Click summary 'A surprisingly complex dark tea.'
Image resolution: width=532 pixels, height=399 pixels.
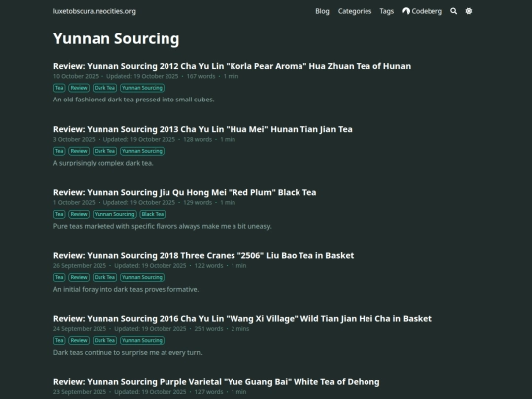pos(102,163)
